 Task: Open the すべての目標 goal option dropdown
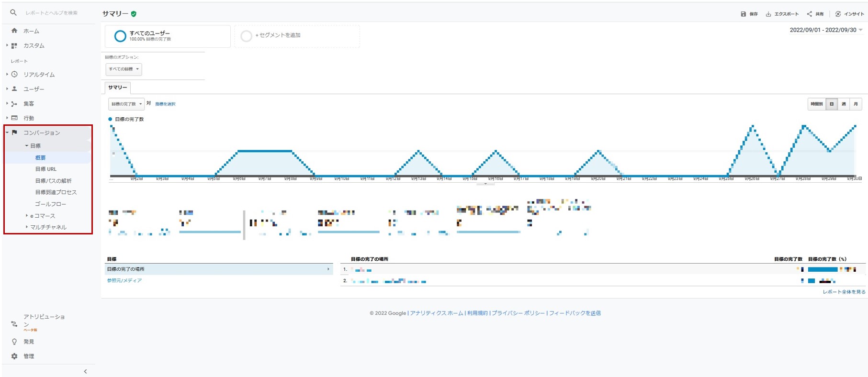click(x=124, y=69)
